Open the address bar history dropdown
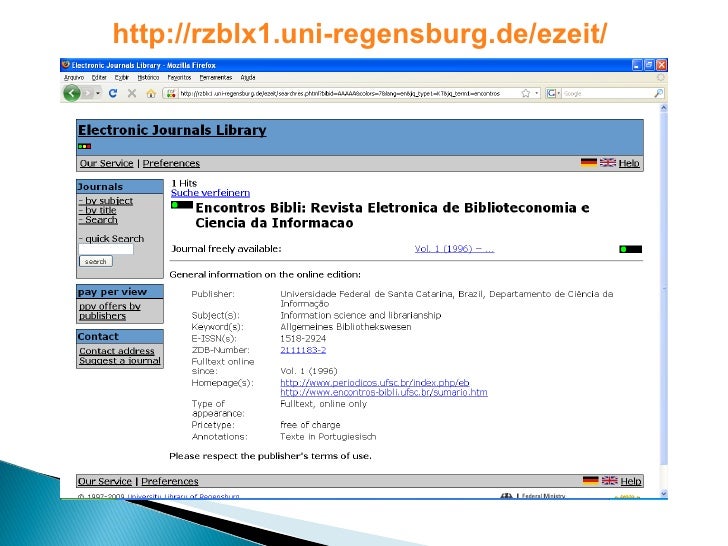 [537, 93]
